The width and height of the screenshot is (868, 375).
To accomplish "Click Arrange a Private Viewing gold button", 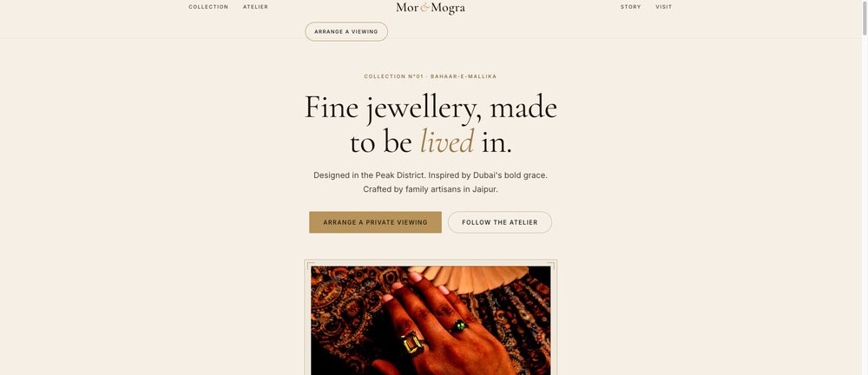I will (x=375, y=222).
